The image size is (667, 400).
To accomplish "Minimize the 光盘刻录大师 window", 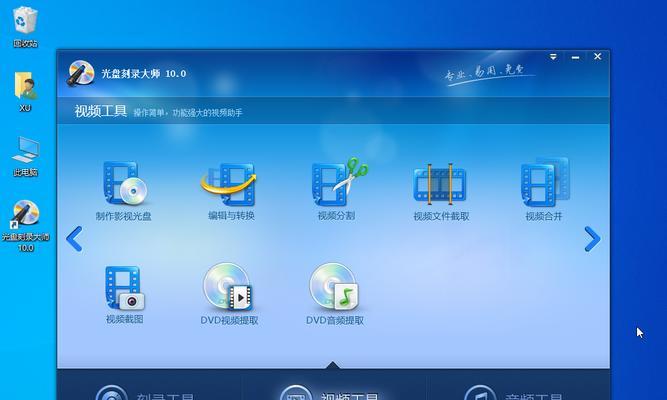I will point(576,57).
